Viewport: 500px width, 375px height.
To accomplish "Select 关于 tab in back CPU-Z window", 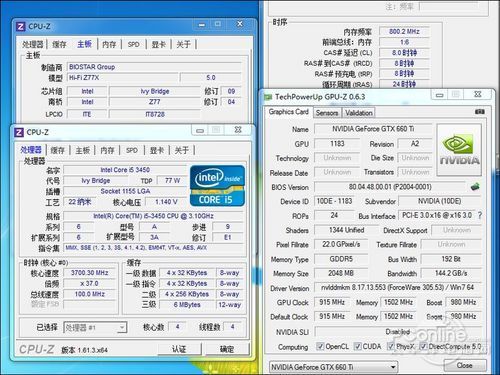I will coord(183,44).
